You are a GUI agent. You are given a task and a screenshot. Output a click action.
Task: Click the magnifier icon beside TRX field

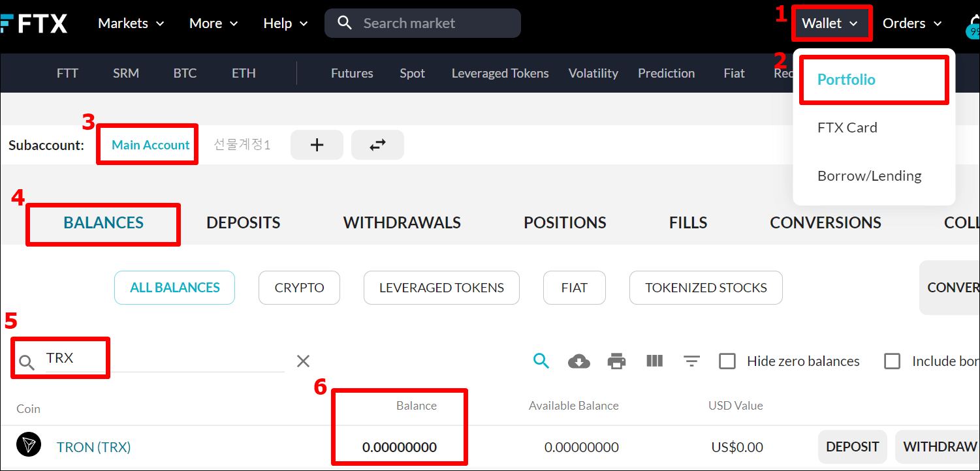click(27, 362)
